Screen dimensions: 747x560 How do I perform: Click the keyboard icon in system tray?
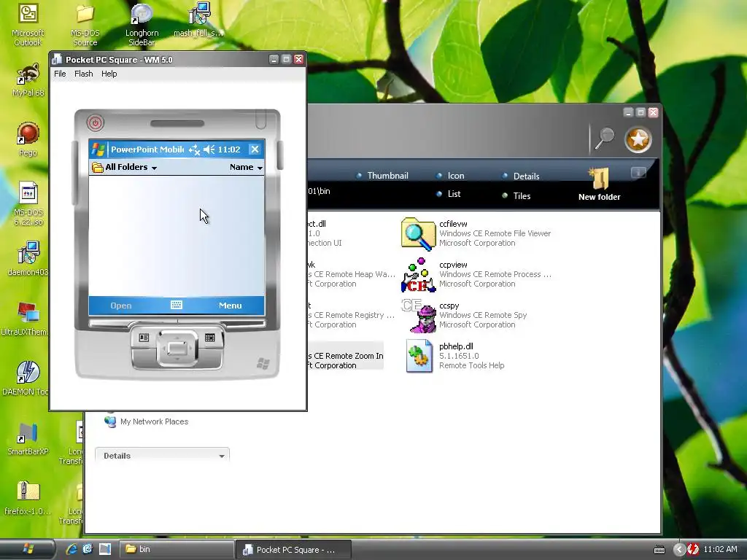pyautogui.click(x=659, y=550)
